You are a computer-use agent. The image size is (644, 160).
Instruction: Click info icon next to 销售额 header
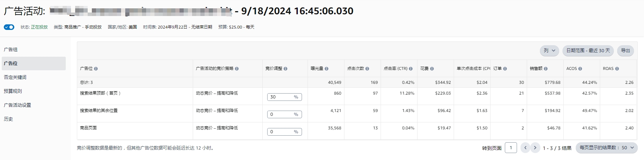[x=546, y=69]
